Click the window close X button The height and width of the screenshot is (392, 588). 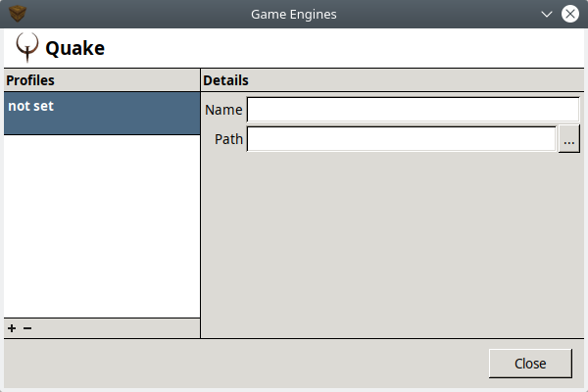570,14
